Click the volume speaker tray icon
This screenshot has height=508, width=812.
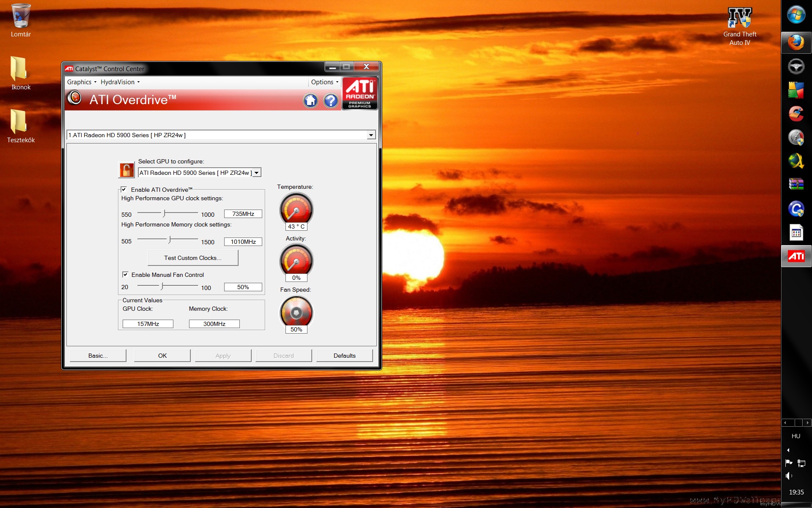tap(789, 476)
